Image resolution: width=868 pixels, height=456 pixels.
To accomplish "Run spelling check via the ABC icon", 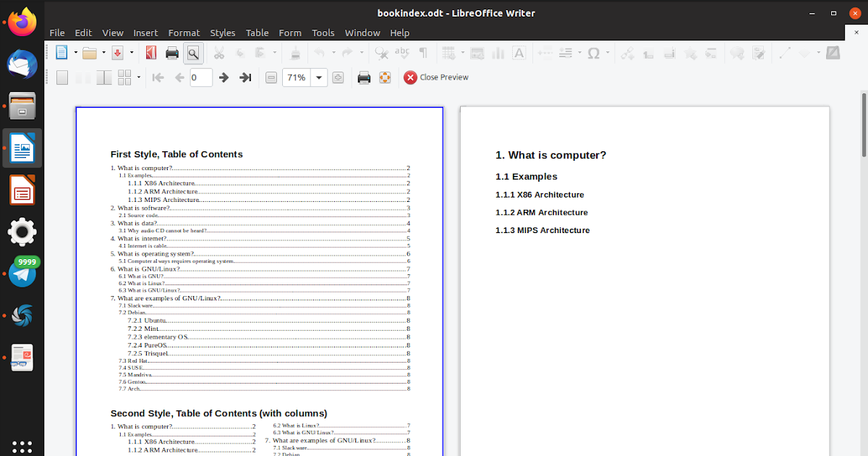I will 402,53.
